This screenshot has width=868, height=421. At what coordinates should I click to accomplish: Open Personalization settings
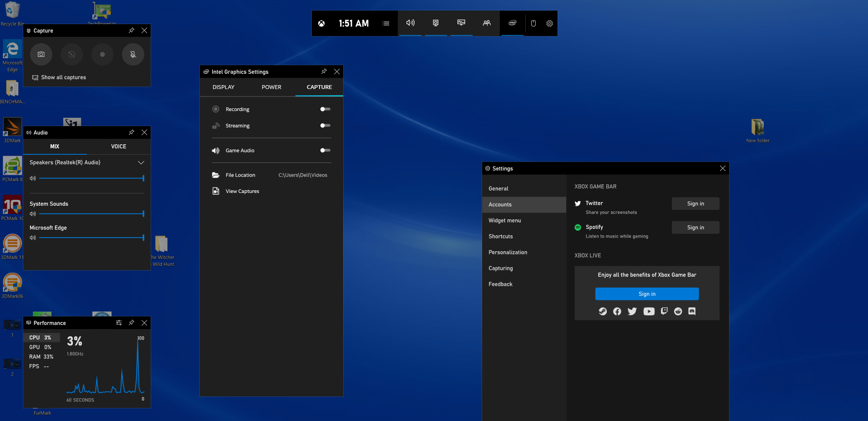tap(524, 252)
